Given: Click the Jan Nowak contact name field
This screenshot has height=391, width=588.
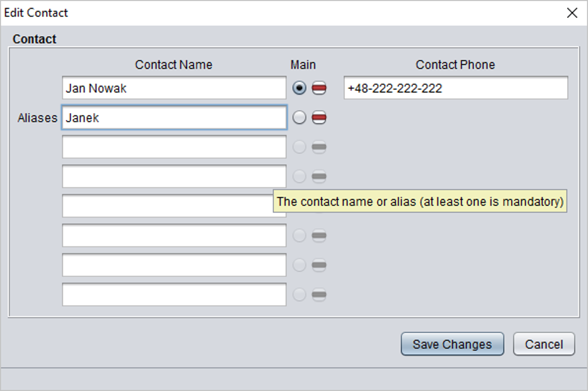Looking at the screenshot, I should (x=174, y=88).
